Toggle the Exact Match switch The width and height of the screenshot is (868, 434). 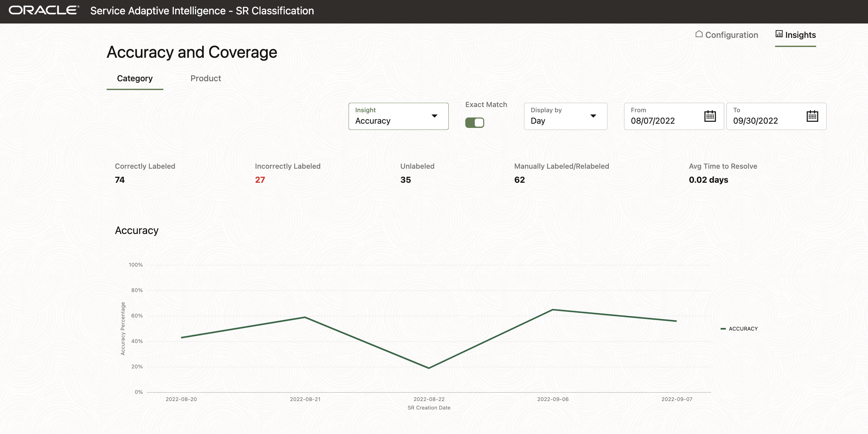[474, 122]
